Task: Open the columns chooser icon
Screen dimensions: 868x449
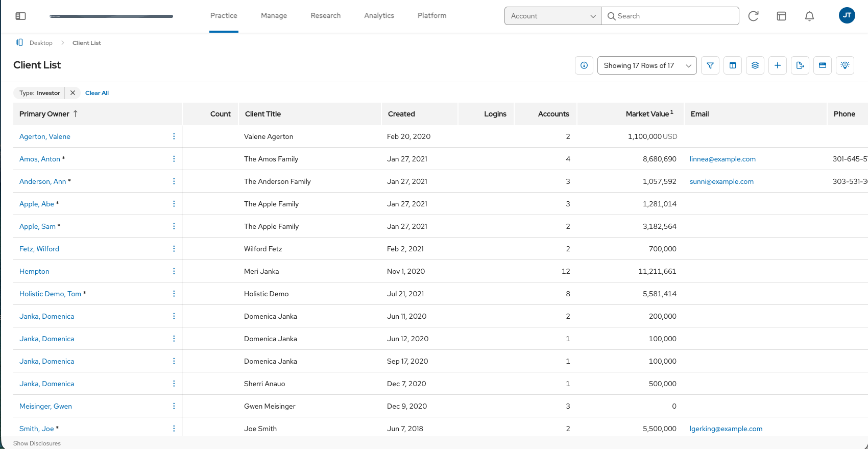Action: pos(733,65)
